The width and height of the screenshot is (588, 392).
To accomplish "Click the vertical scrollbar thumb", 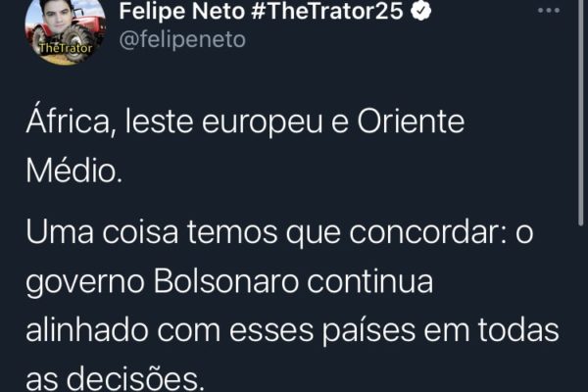I will (x=581, y=113).
